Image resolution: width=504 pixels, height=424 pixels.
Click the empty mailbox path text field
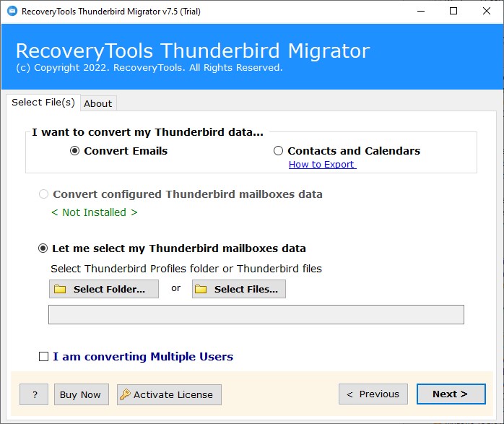pos(256,314)
